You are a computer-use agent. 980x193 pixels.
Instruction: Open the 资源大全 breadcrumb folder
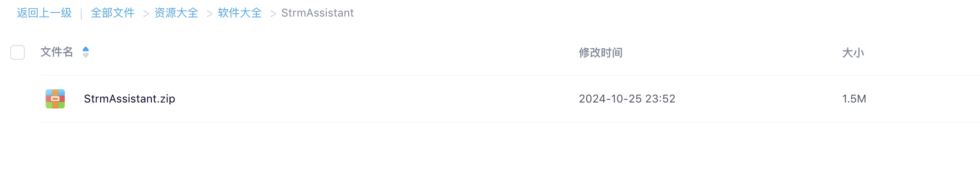[x=176, y=13]
